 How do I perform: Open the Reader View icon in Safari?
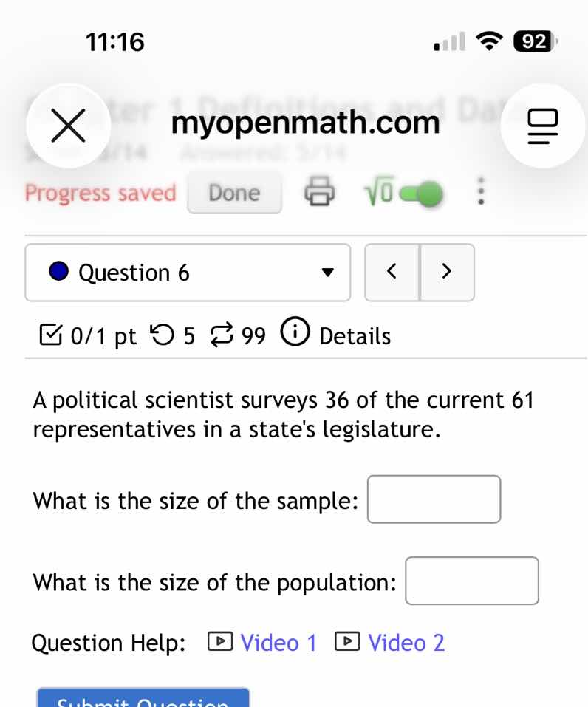pos(543,126)
